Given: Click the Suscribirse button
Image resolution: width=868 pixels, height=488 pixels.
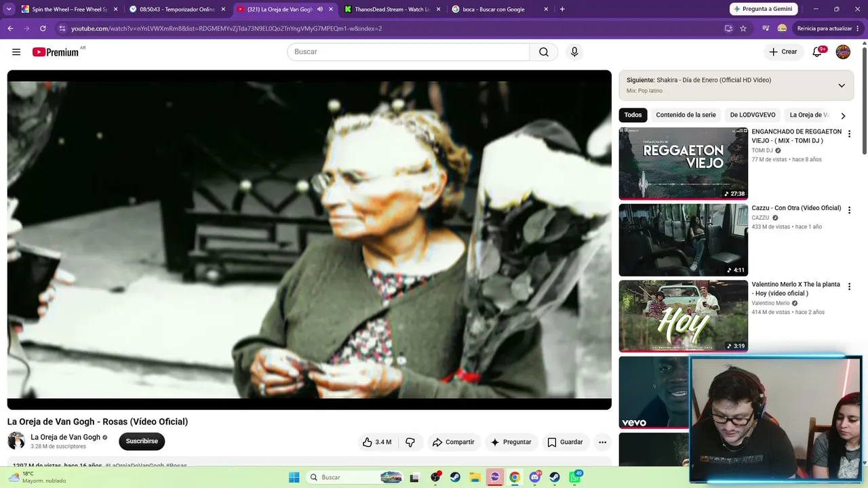Looking at the screenshot, I should [x=142, y=441].
